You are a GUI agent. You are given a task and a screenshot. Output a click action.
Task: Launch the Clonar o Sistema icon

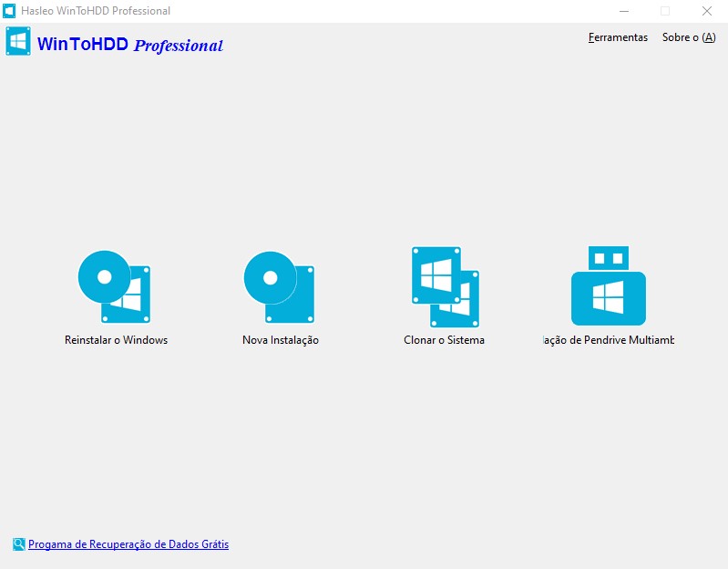click(446, 287)
